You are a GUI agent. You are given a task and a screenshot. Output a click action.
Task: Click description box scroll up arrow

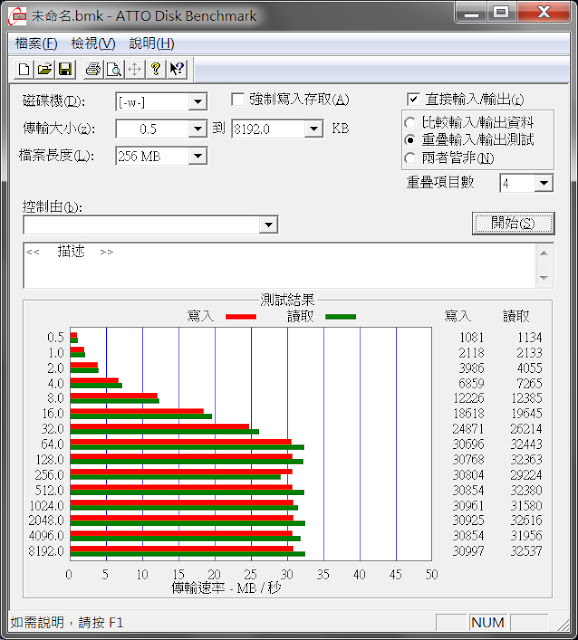pos(544,253)
